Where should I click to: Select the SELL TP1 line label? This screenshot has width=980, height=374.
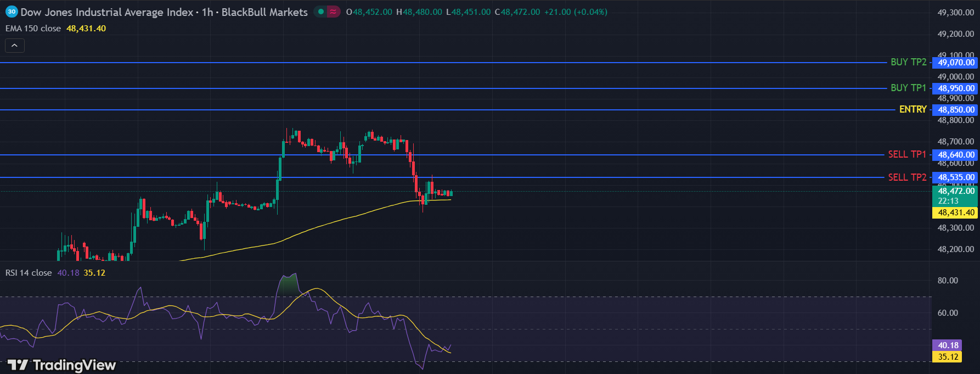click(x=907, y=154)
